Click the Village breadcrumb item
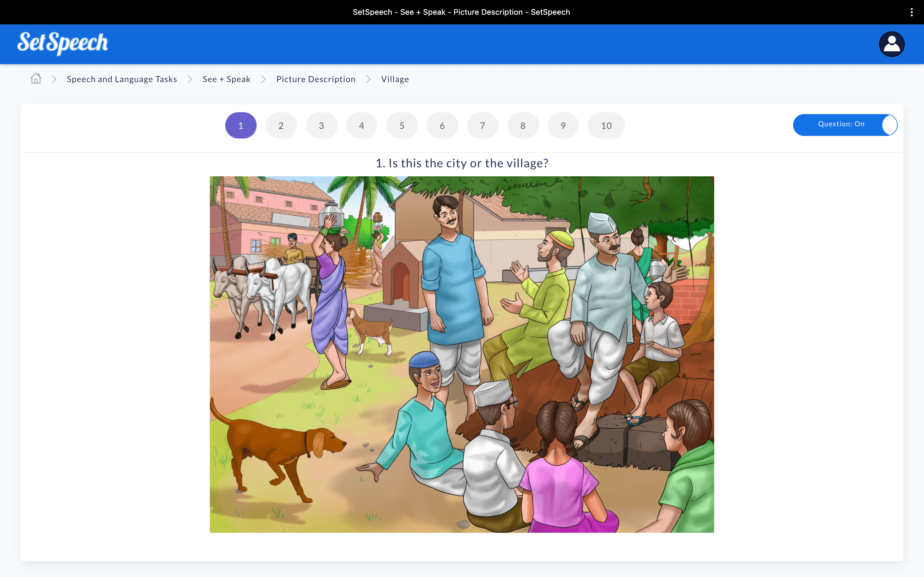 coord(395,79)
